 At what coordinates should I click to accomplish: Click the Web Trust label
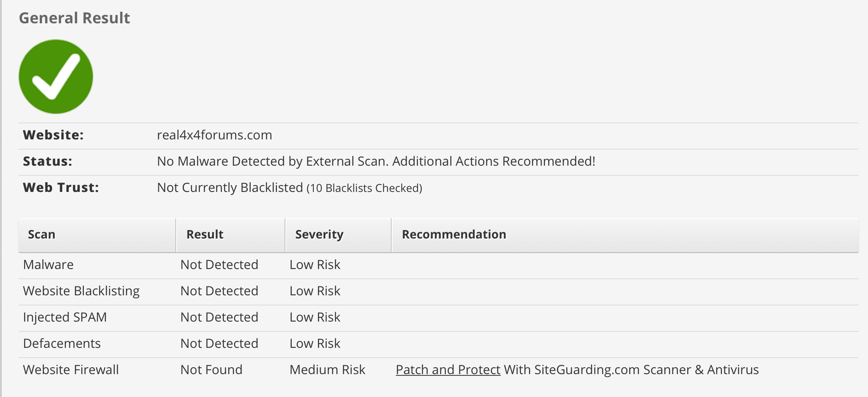point(61,188)
